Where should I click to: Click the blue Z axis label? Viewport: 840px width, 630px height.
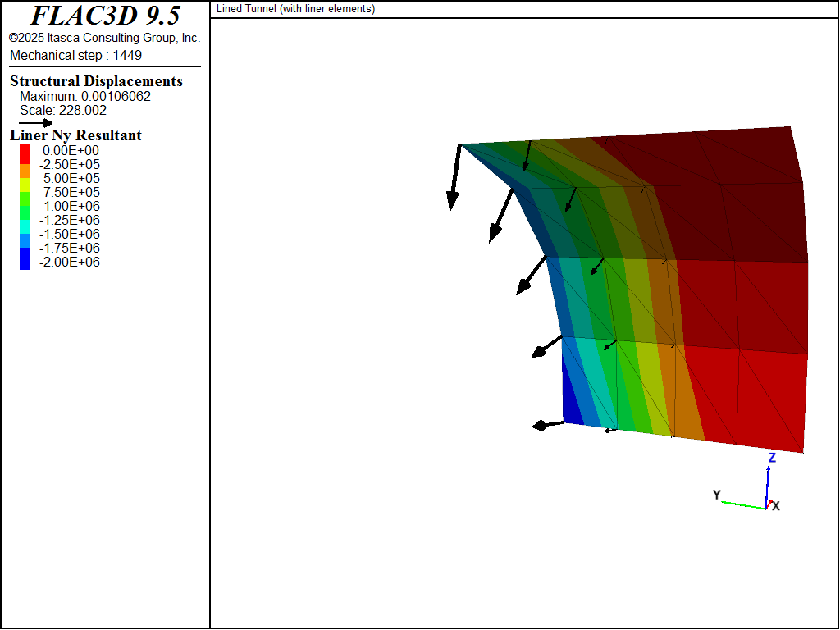(772, 458)
